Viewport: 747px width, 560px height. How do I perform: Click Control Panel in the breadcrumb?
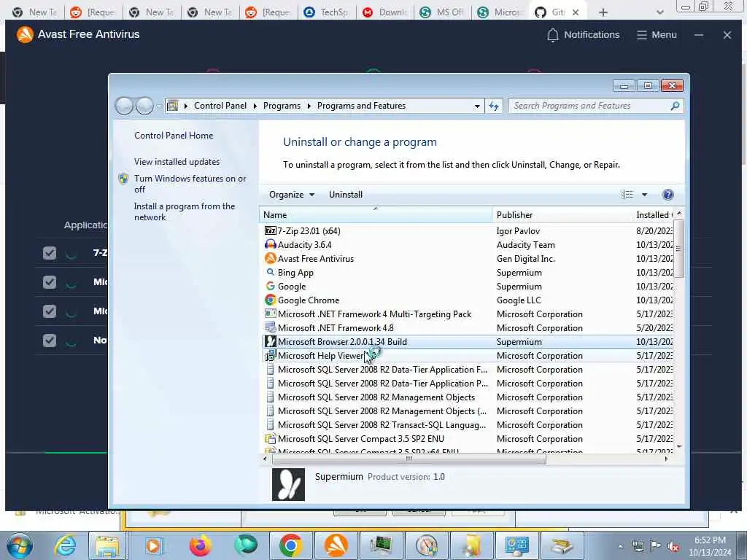click(x=220, y=106)
